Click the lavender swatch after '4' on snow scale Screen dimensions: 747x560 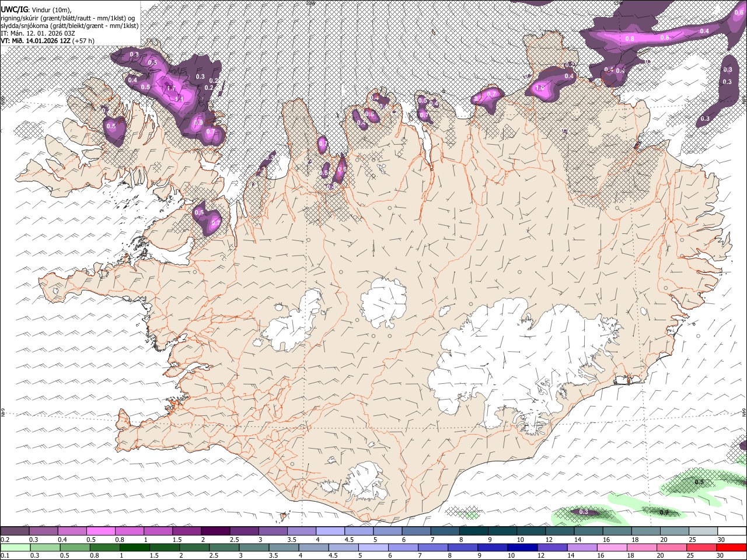330,531
